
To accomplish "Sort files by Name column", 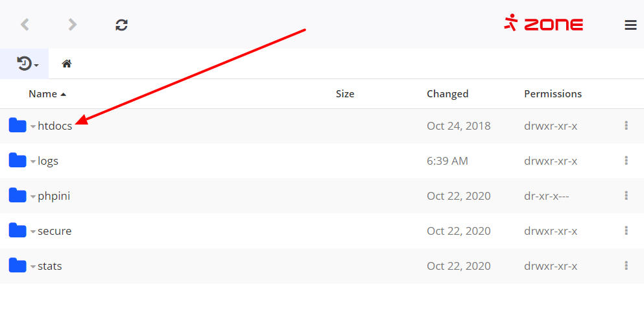I will point(43,94).
